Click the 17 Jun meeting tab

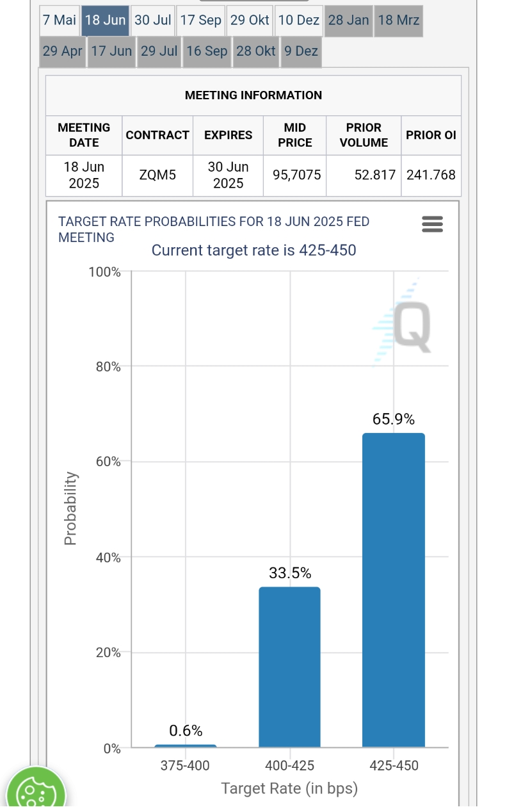coord(111,51)
